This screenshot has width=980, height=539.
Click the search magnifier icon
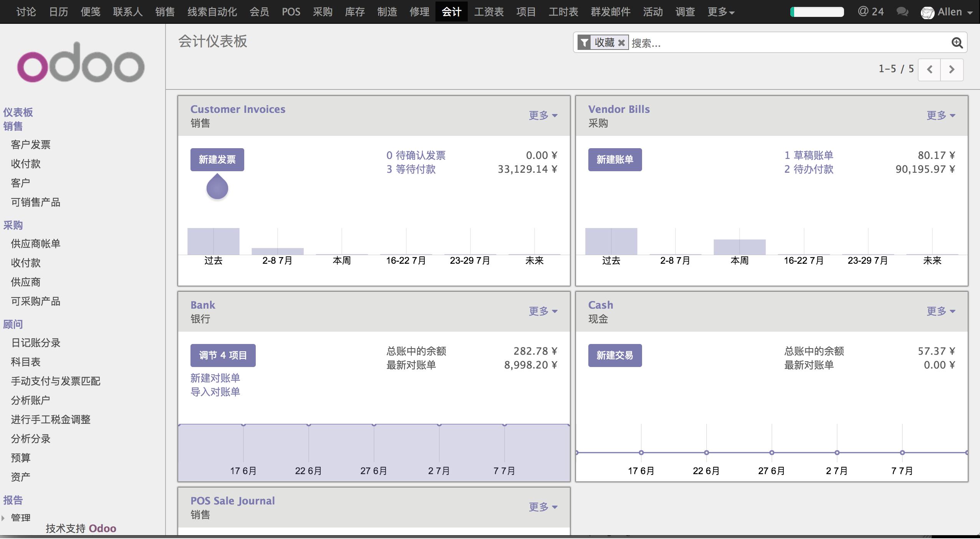pyautogui.click(x=958, y=43)
